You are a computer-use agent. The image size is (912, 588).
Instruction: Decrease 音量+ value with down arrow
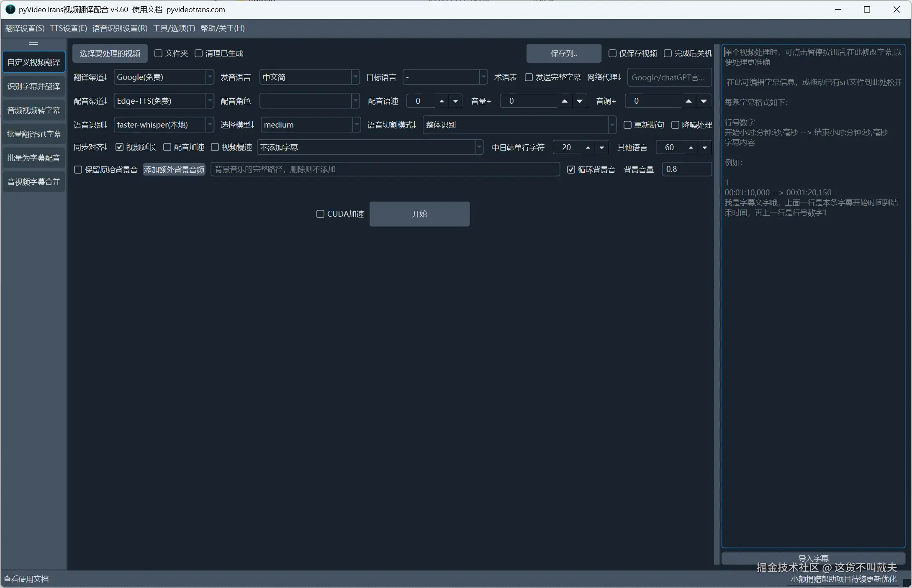point(580,101)
